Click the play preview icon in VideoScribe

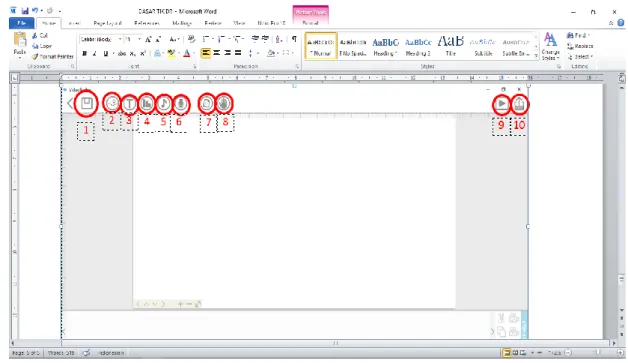[501, 104]
